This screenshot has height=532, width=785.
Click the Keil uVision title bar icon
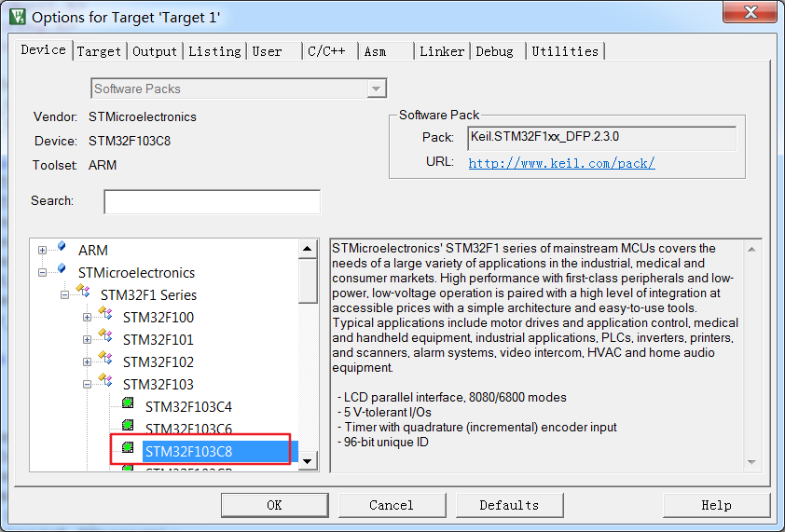tap(18, 17)
